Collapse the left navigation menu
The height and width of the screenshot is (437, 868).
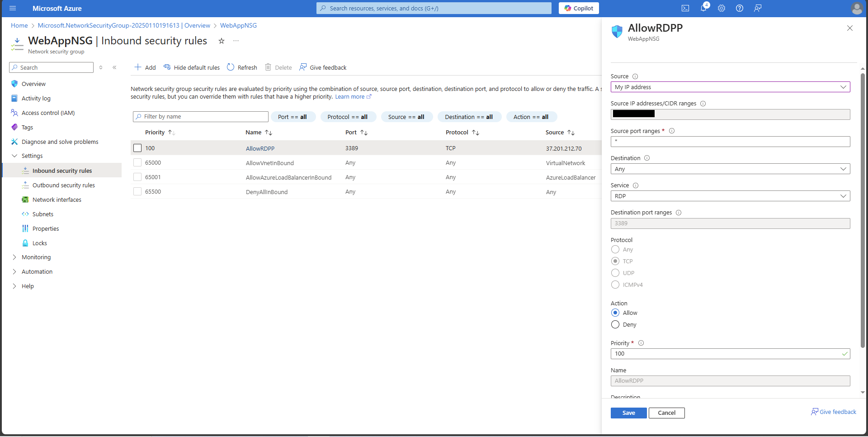pyautogui.click(x=114, y=67)
